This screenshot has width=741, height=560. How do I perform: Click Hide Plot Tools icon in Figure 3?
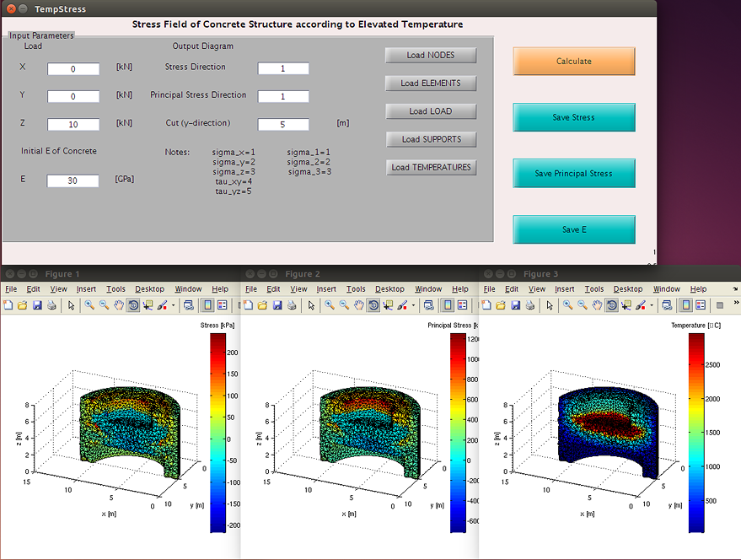720,305
